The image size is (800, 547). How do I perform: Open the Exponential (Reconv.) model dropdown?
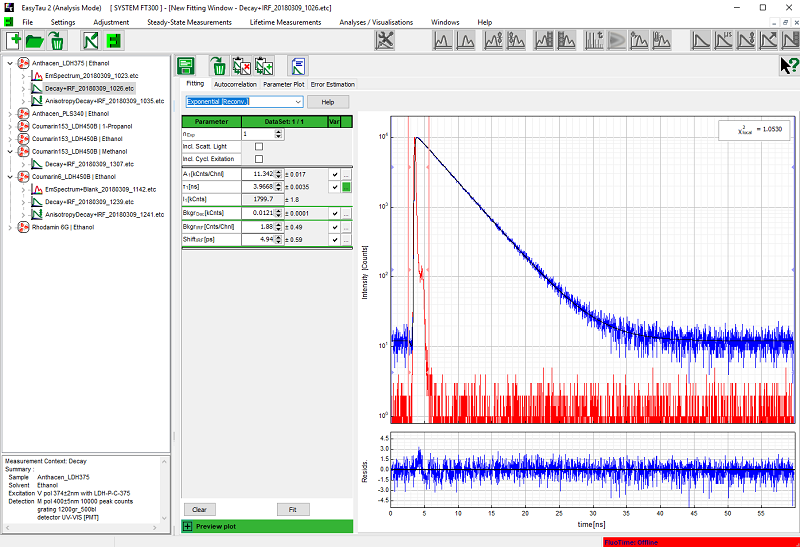297,102
